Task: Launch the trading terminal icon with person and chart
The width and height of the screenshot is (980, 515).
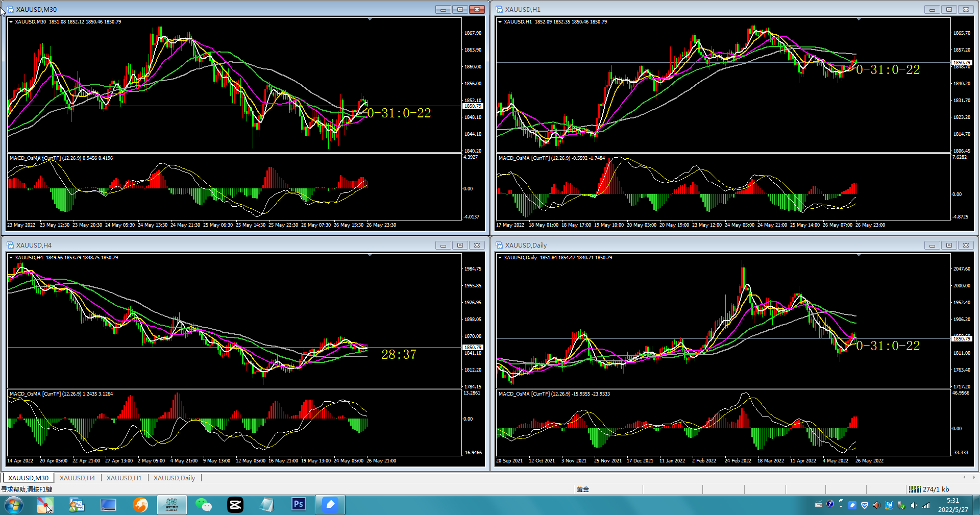Action: click(77, 505)
